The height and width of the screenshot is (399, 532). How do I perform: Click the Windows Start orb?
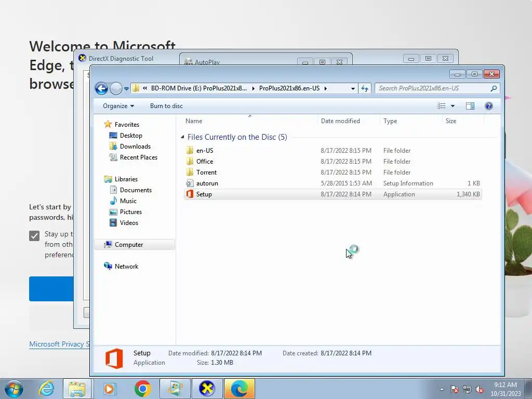pyautogui.click(x=14, y=389)
